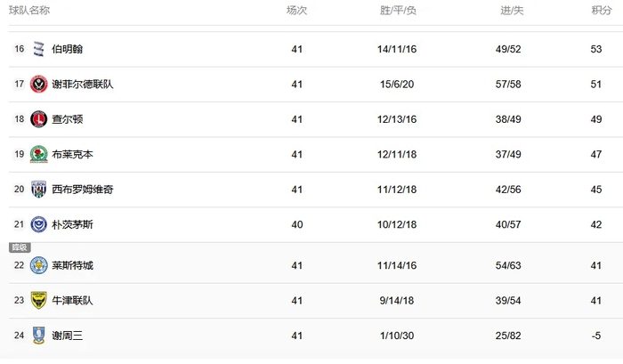Open the 谢菲尔德联队 team link

tap(83, 85)
